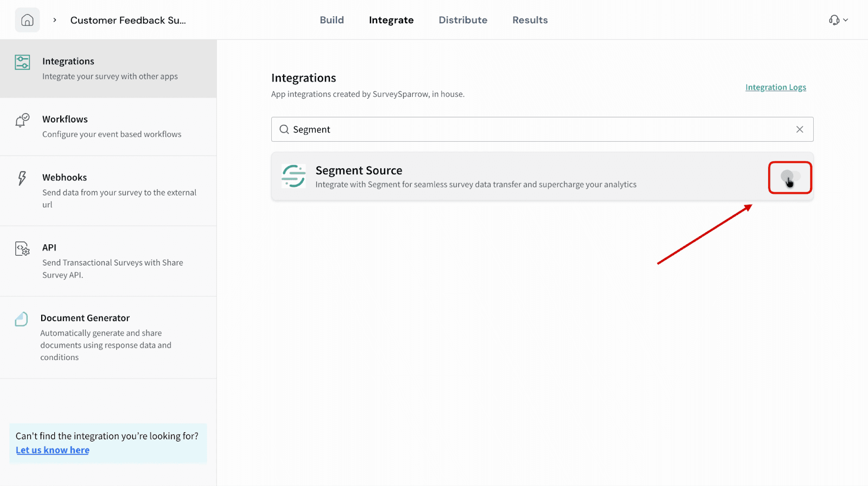Click the Let us know here link

tap(53, 450)
